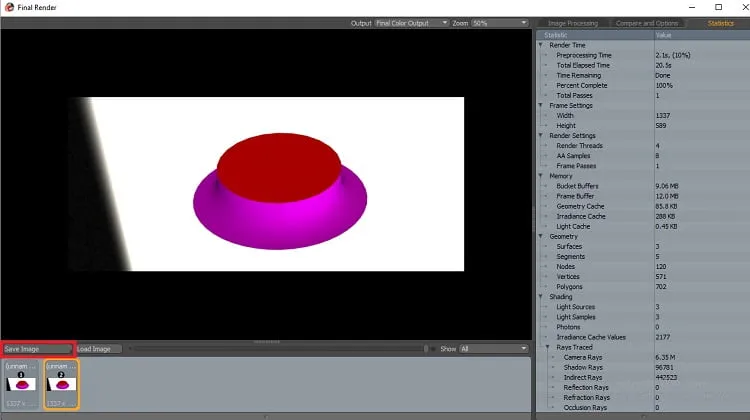The height and width of the screenshot is (420, 750).
Task: Open the Zoom 50% dropdown
Action: [500, 23]
